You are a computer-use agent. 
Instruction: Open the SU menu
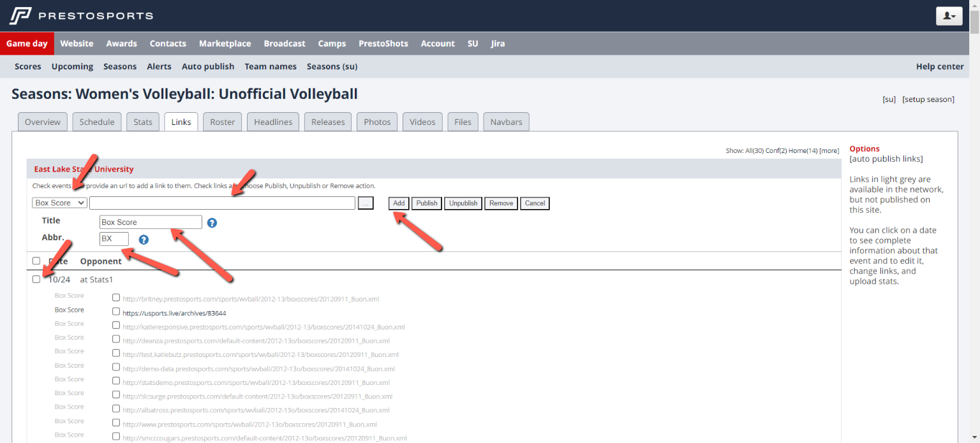(473, 43)
